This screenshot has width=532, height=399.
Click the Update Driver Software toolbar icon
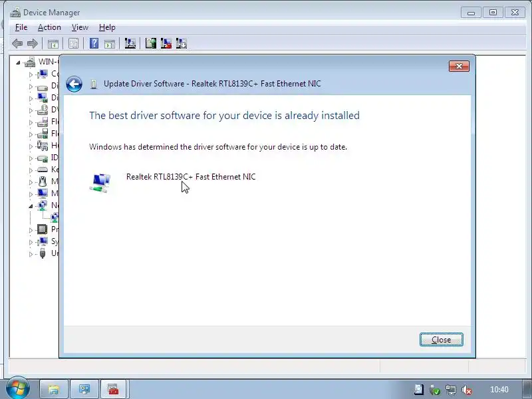click(151, 43)
